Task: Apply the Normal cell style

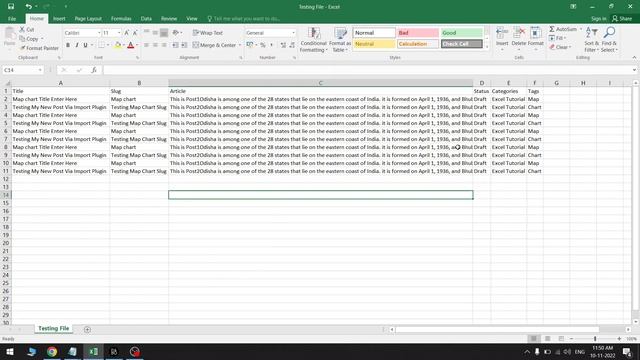Action: click(x=374, y=33)
